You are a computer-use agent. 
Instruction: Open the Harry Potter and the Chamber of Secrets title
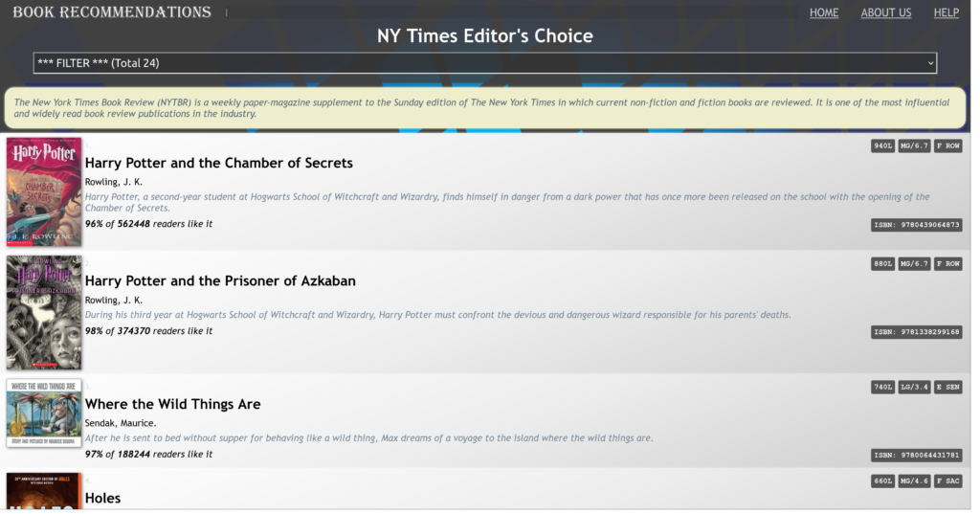click(218, 163)
